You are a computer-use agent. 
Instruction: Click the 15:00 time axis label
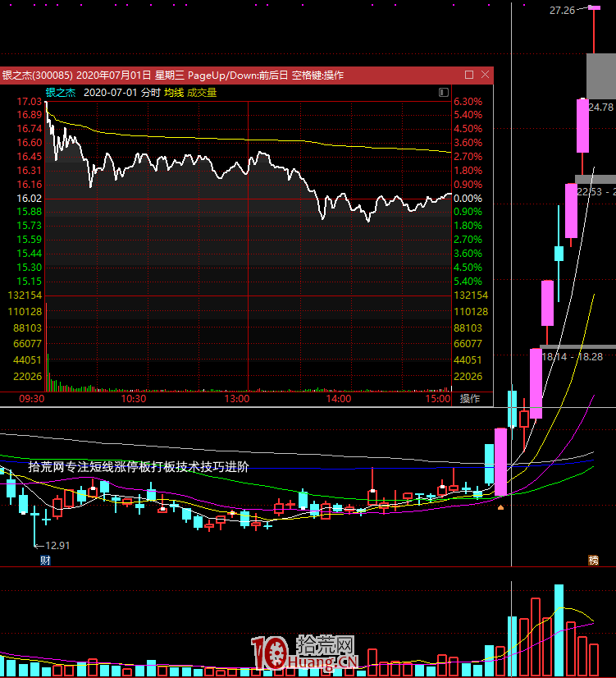(438, 399)
